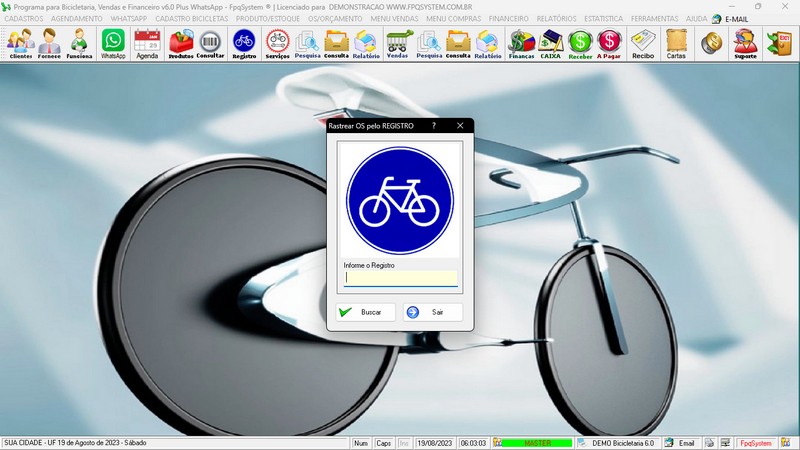Open the FINANCEIRO menu
Screen dimensions: 800x450
coord(509,18)
